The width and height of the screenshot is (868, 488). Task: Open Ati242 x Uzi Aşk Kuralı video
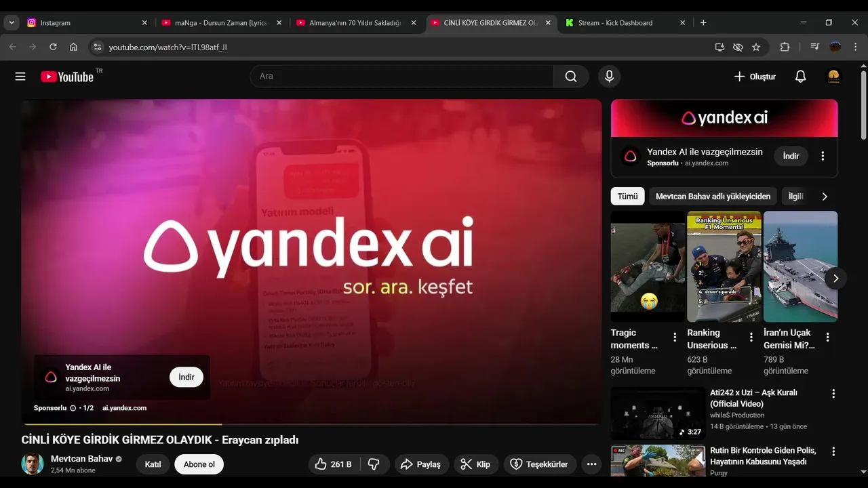658,413
